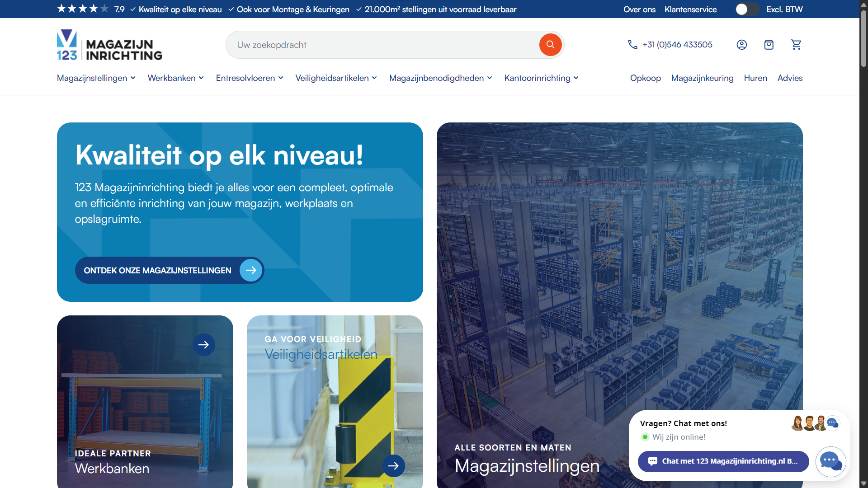Open the shopping bag icon
The height and width of the screenshot is (488, 868).
point(769,45)
